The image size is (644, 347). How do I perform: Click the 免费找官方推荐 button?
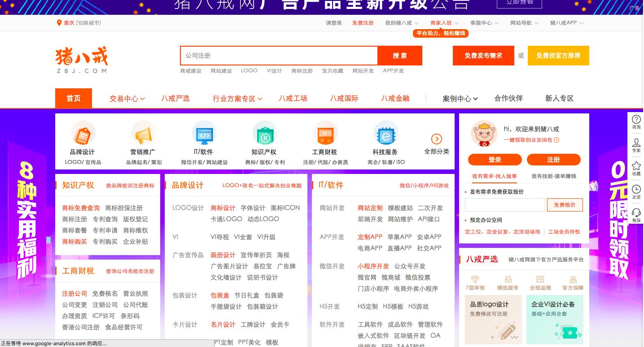(x=558, y=56)
